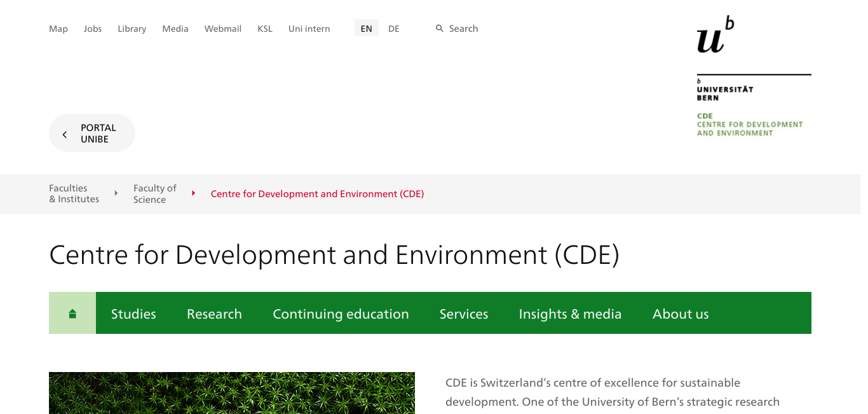Viewport: 868px width, 414px height.
Task: Go back to Portal UniBE
Action: pos(92,133)
